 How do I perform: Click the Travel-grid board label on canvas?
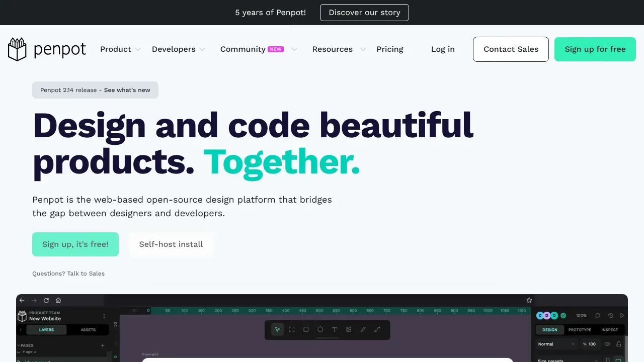pyautogui.click(x=150, y=354)
